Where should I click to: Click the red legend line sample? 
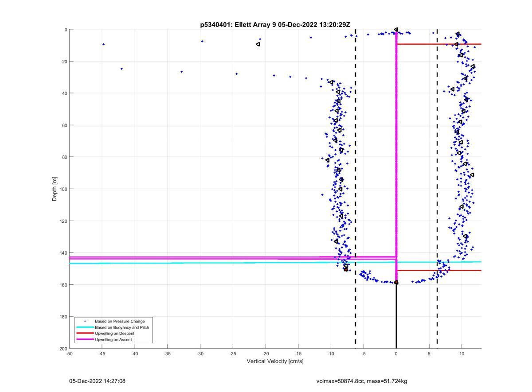(x=85, y=333)
